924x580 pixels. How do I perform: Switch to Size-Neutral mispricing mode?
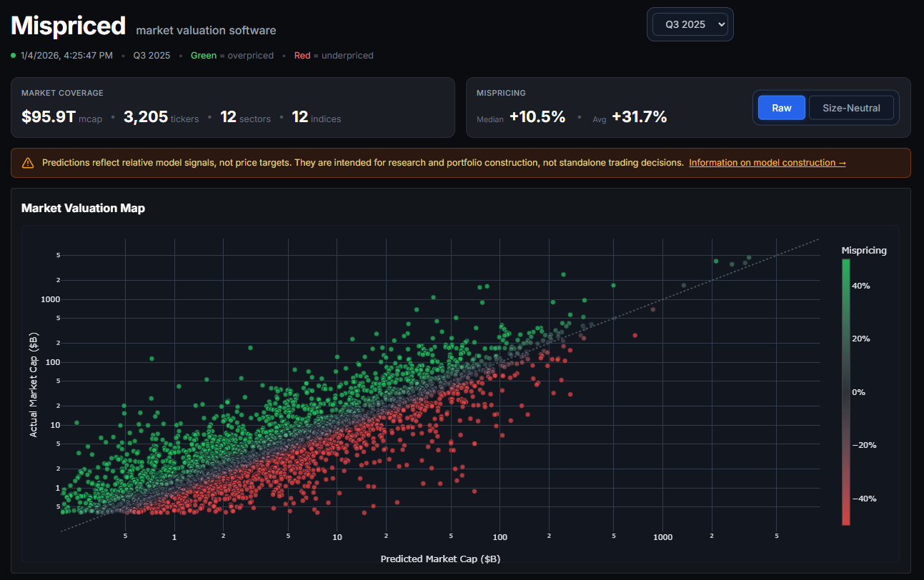pyautogui.click(x=850, y=108)
